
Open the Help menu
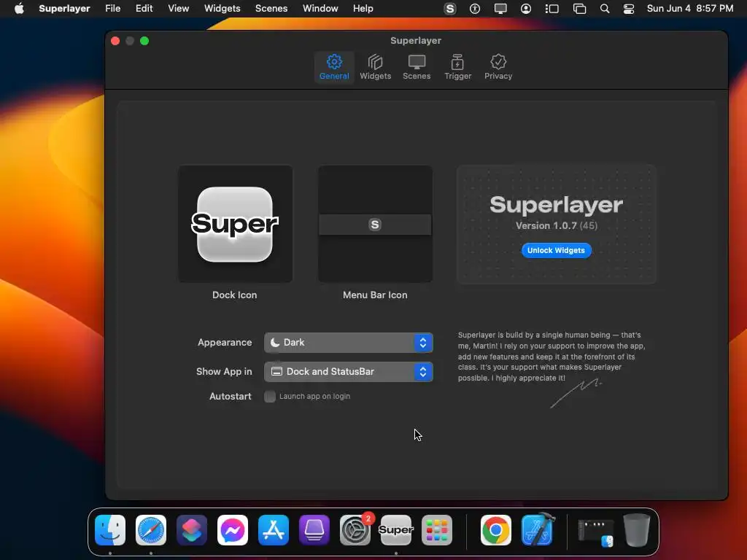(x=363, y=9)
